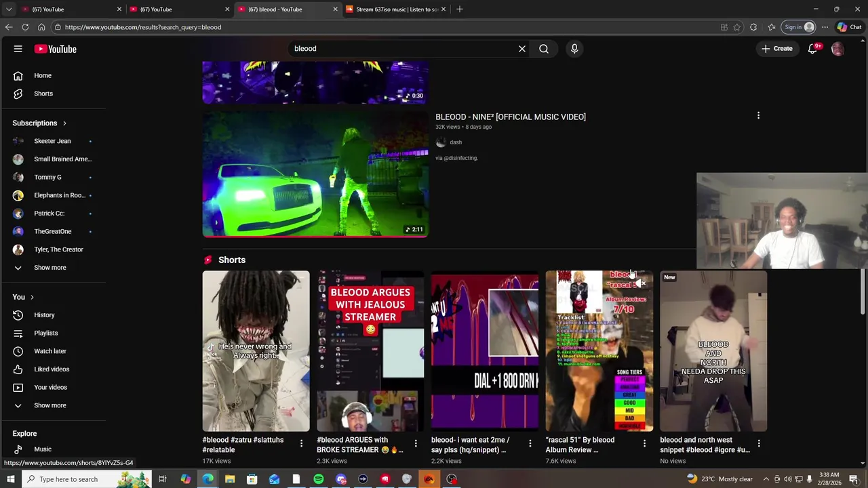The width and height of the screenshot is (868, 488).
Task: Open the dash channel link
Action: tap(456, 142)
